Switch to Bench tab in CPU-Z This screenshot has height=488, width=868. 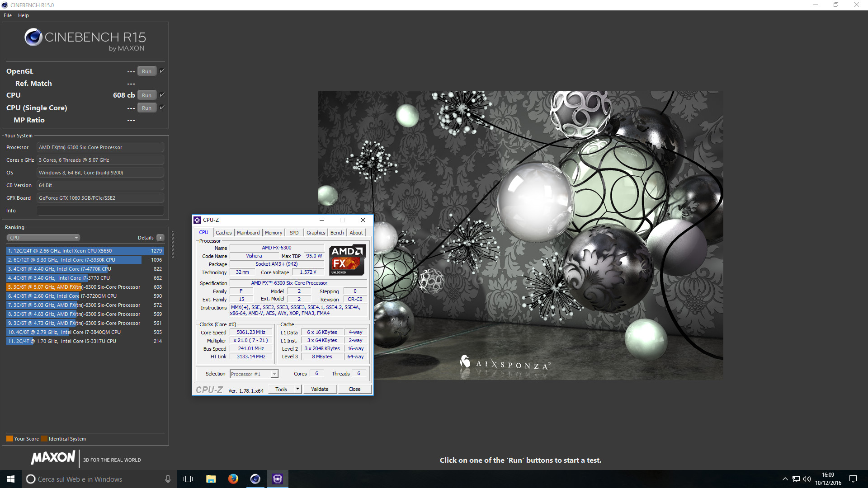(x=337, y=233)
